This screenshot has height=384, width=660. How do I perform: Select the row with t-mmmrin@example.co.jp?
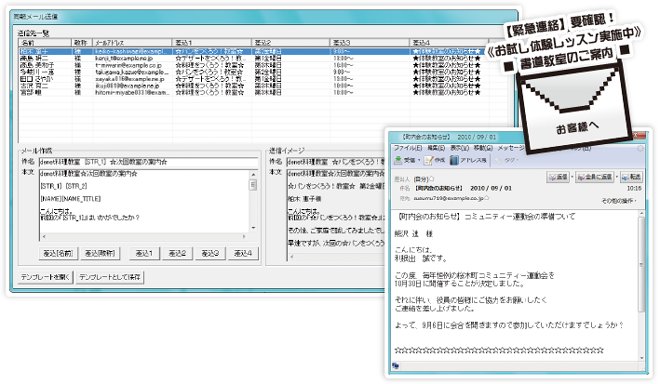click(264, 65)
